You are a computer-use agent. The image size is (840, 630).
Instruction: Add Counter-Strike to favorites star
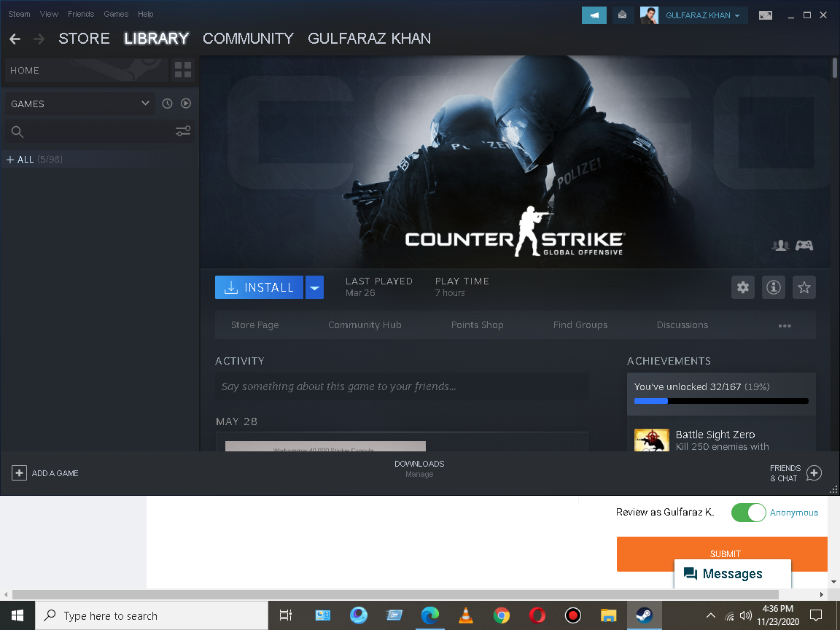pyautogui.click(x=804, y=288)
